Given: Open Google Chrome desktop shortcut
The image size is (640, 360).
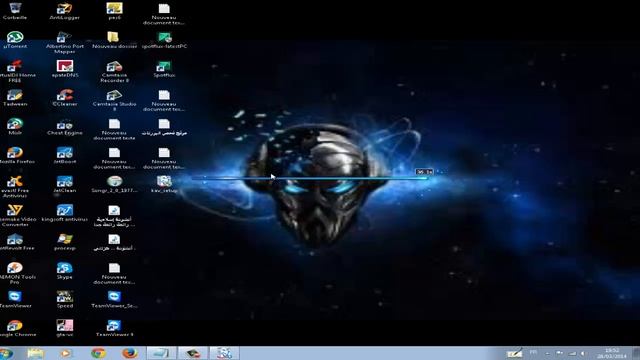Looking at the screenshot, I should [16, 328].
